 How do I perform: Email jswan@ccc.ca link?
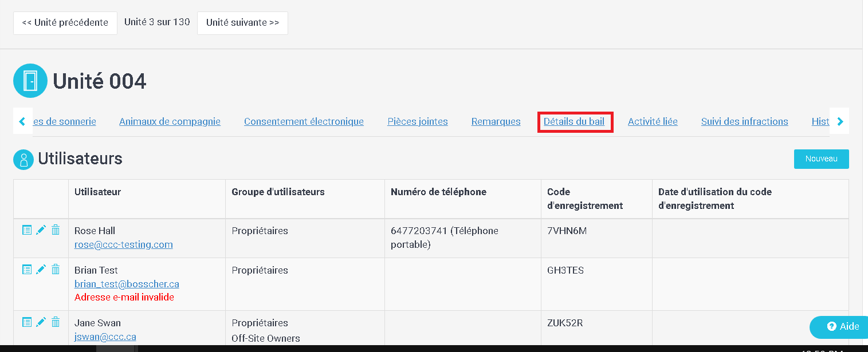click(x=105, y=337)
